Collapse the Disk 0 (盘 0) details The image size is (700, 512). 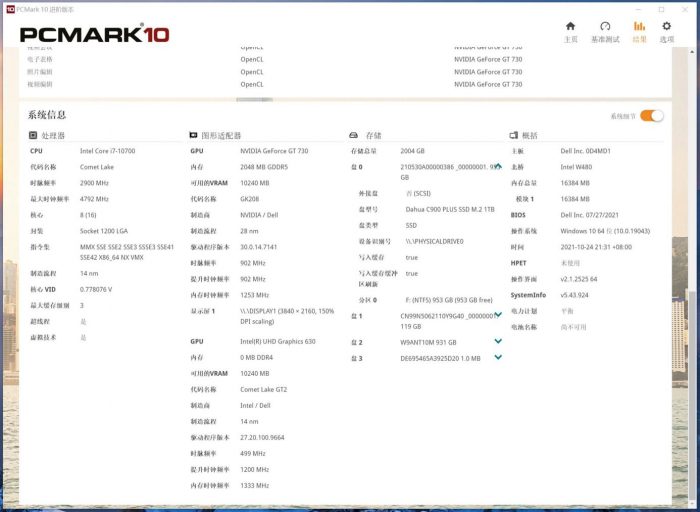[497, 166]
